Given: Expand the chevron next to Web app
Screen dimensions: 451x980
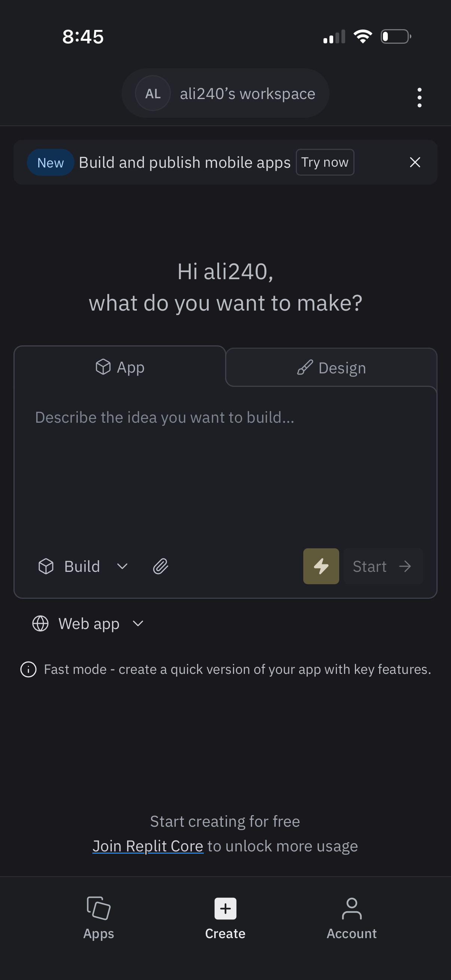Looking at the screenshot, I should (138, 624).
